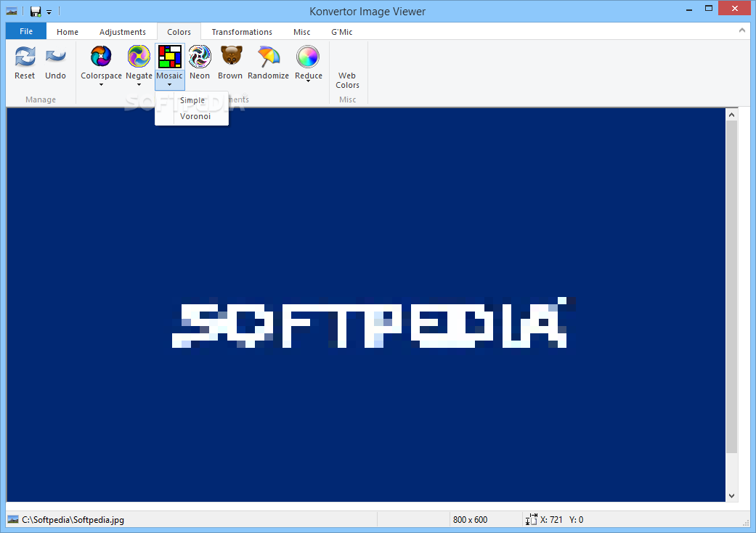
Task: Click the Negate color icon
Action: pos(139,56)
